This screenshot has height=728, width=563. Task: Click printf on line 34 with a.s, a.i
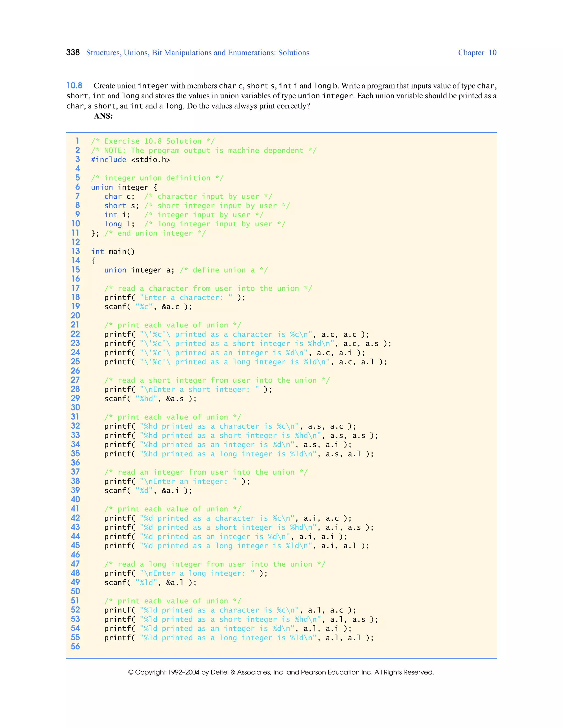[x=228, y=445]
